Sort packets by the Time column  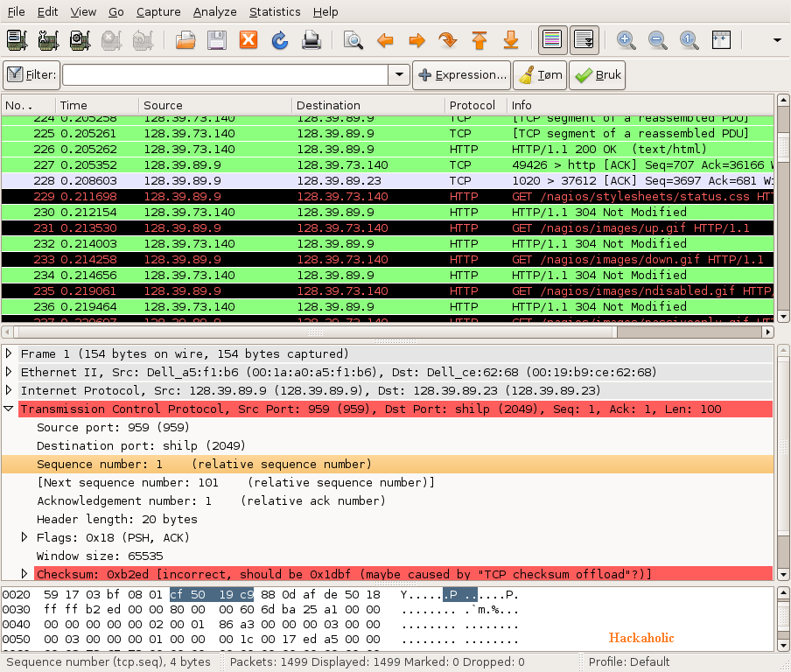coord(97,105)
